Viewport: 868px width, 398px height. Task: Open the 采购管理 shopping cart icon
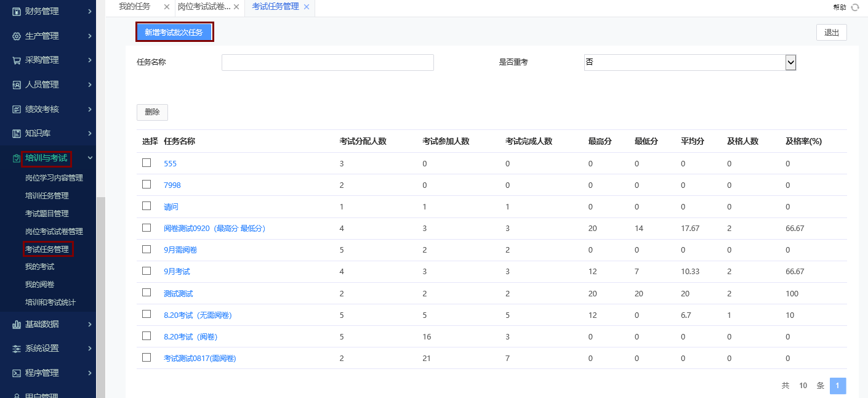16,60
